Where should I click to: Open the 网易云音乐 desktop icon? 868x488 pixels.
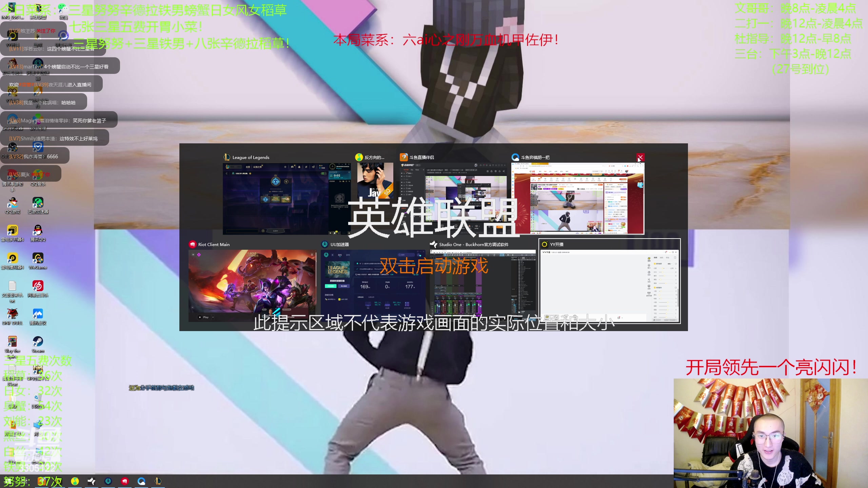(38, 289)
